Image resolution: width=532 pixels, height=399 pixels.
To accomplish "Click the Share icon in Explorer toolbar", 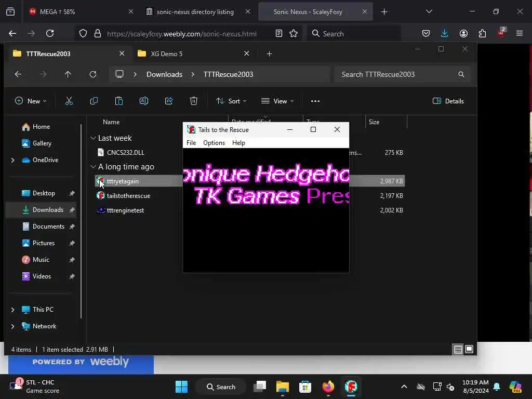I will tap(169, 101).
